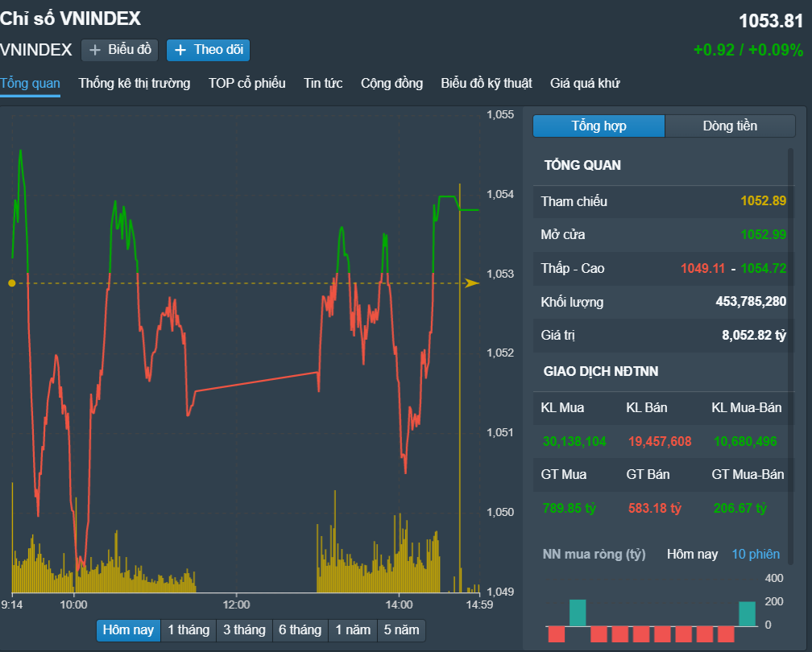Click the yellow reference arrow on chart
812x652 pixels.
pos(471,283)
